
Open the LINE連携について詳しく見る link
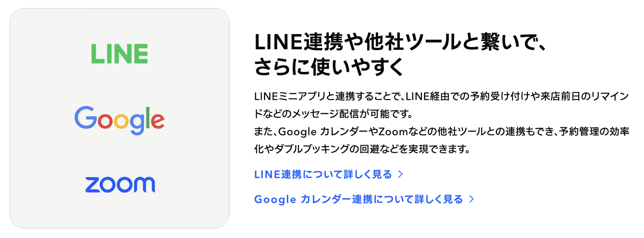pos(323,174)
